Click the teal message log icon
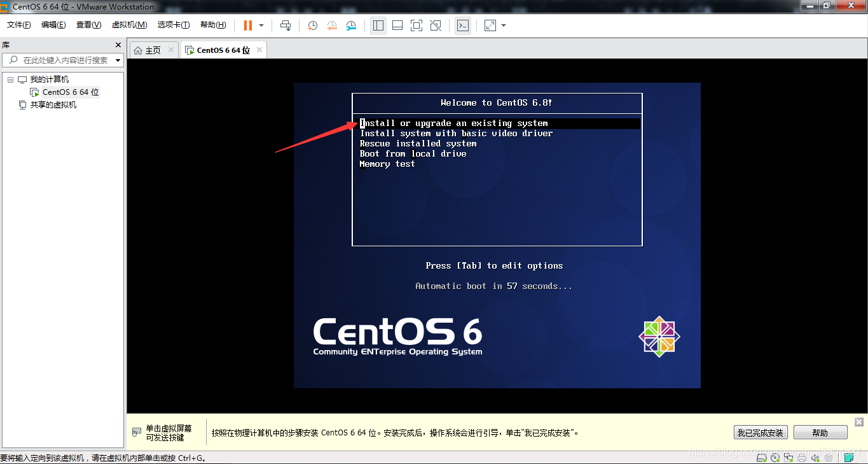 click(849, 458)
